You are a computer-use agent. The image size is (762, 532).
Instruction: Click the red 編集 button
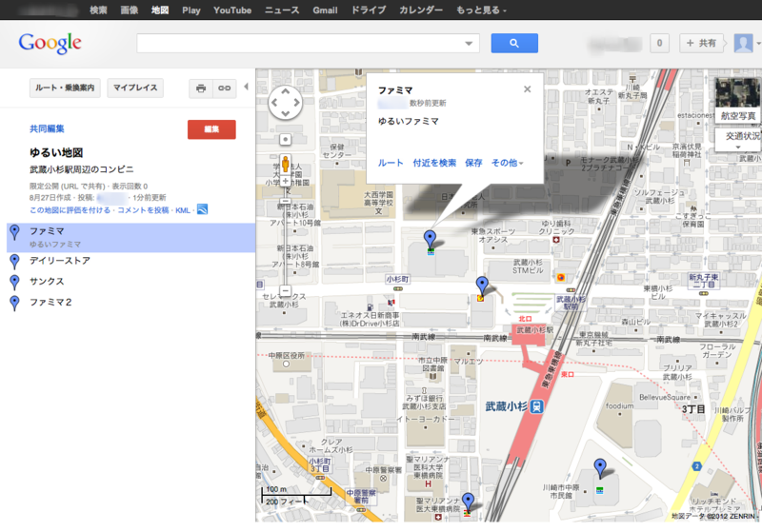click(211, 129)
